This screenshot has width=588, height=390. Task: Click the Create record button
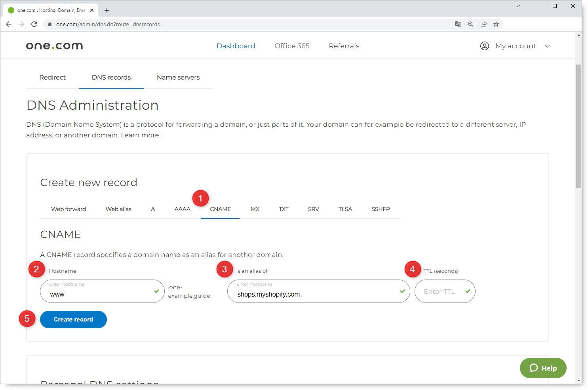[x=73, y=319]
